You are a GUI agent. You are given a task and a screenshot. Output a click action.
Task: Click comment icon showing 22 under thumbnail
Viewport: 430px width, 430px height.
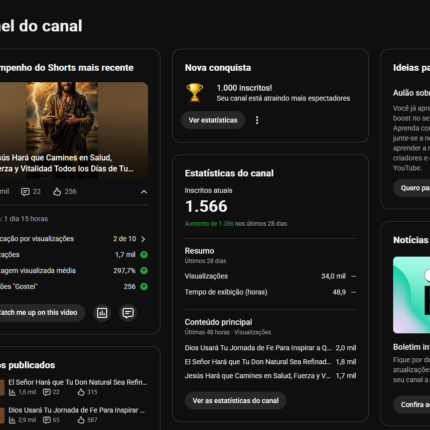click(x=25, y=192)
